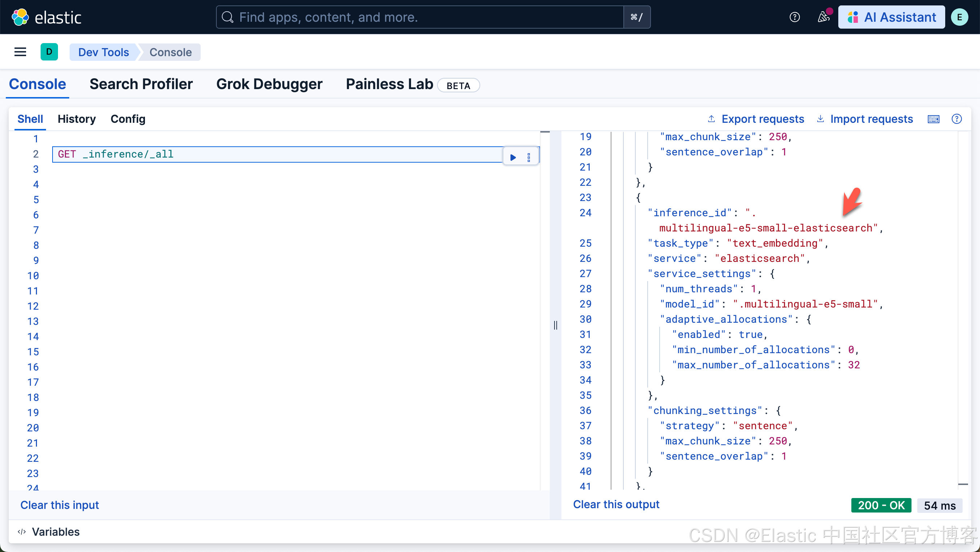
Task: Open request options three-dot menu
Action: [529, 157]
